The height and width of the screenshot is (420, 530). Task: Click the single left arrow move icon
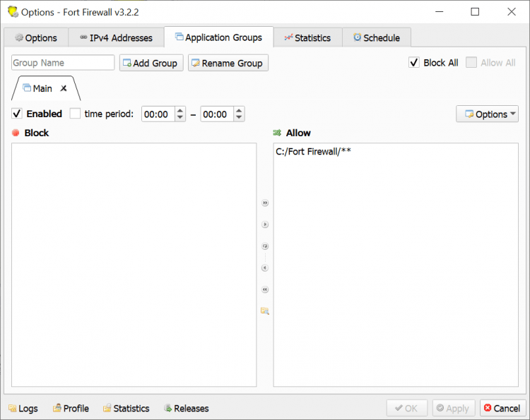pos(265,268)
